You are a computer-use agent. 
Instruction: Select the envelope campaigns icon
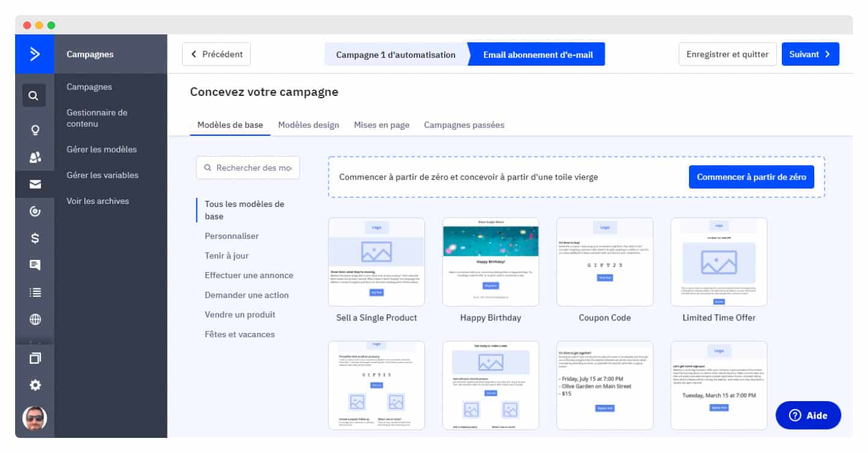point(35,185)
